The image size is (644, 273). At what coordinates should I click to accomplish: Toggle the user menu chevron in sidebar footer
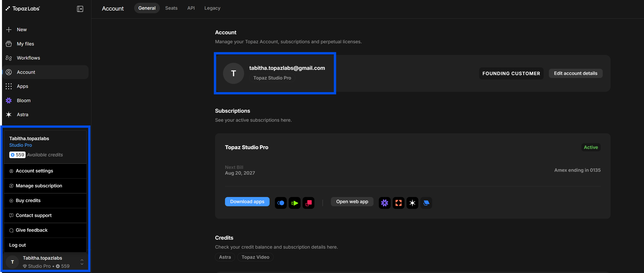[x=82, y=262]
